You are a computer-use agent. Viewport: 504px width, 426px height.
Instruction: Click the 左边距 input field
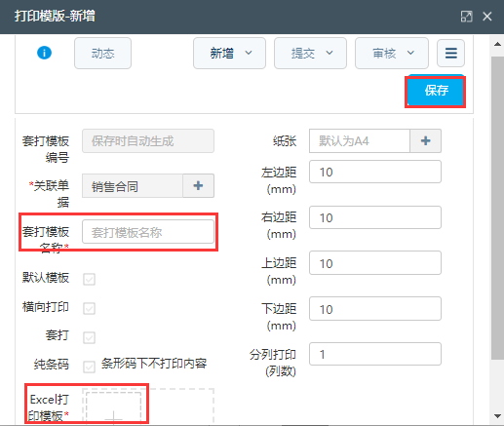point(375,172)
